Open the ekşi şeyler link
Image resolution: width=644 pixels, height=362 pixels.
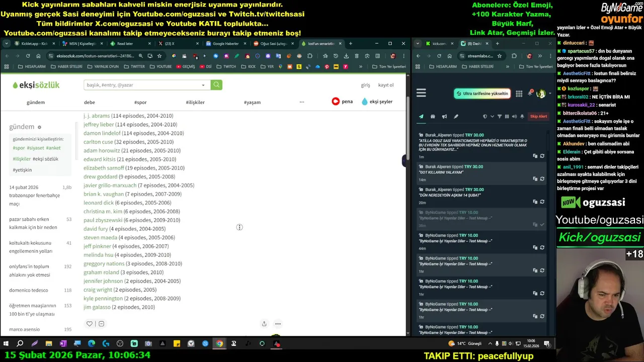click(377, 102)
